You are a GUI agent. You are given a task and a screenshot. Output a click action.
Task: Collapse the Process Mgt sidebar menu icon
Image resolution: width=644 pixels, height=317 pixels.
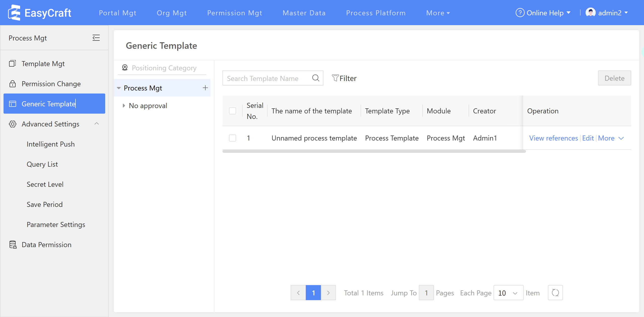(x=96, y=38)
